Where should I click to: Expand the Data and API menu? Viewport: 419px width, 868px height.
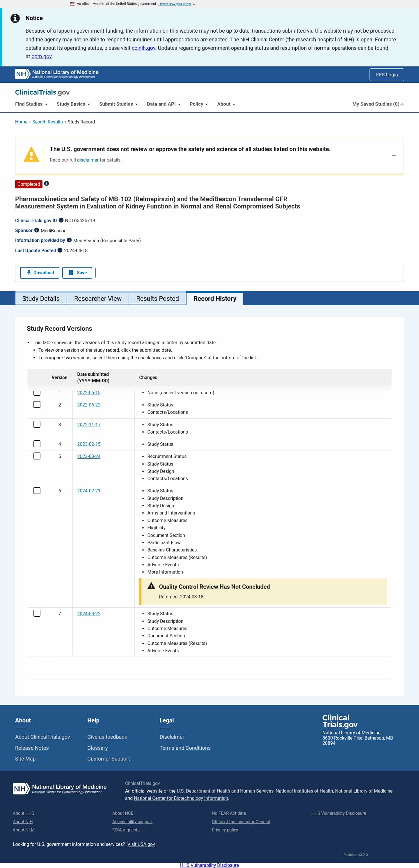click(163, 104)
